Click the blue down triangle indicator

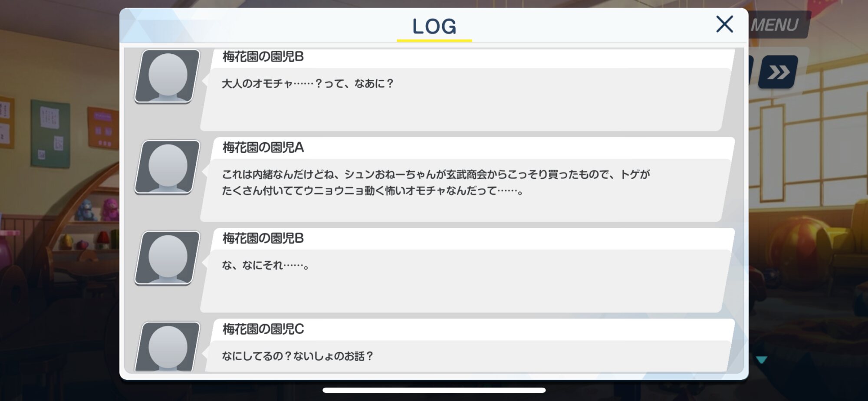click(761, 360)
